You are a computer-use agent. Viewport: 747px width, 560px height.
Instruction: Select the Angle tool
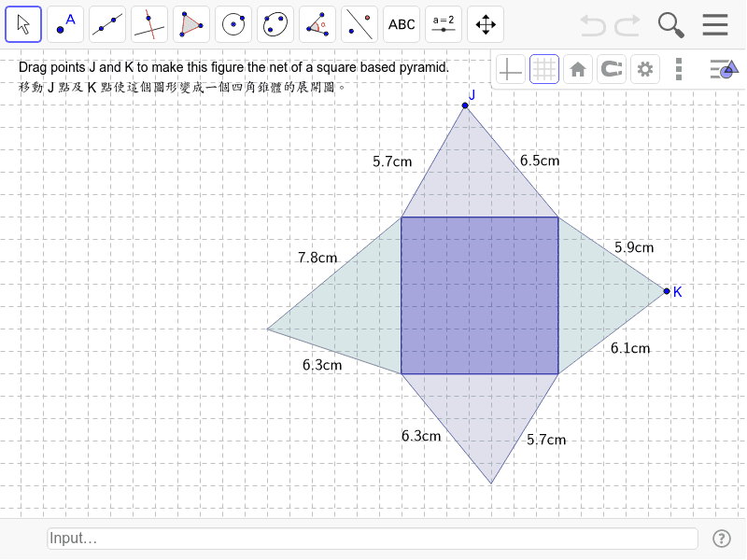coord(317,23)
